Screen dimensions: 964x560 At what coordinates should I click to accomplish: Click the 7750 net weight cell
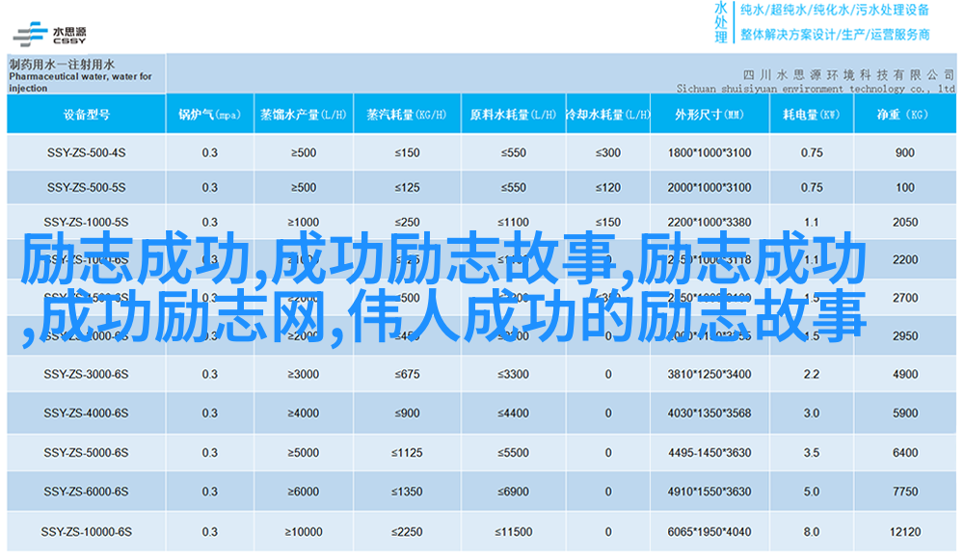coord(905,492)
